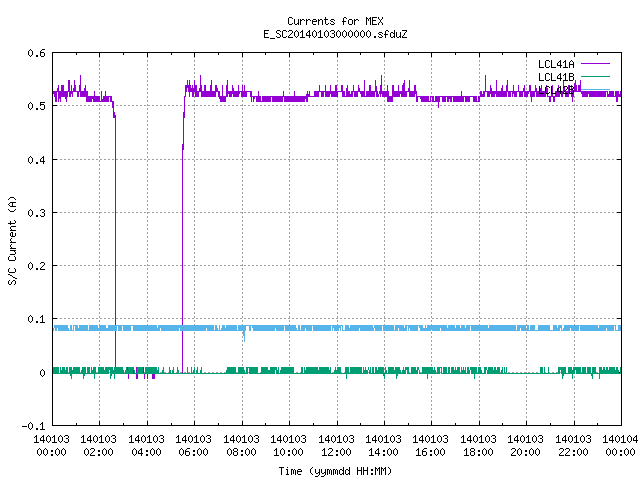Screen dimensions: 640x480
Task: Click the "140103 18:00" x-axis tick label
Action: 478,446
